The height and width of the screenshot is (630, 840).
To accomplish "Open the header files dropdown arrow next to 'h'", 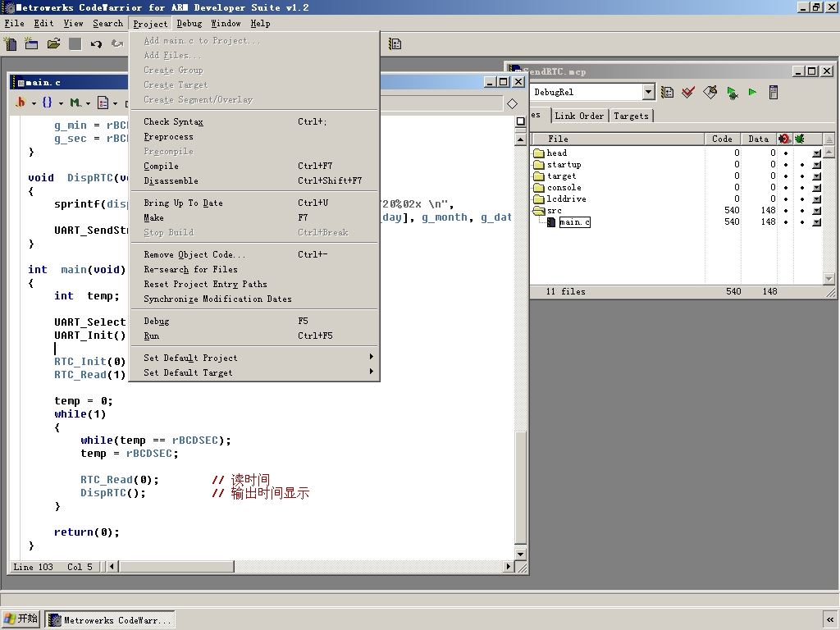I will [x=34, y=103].
